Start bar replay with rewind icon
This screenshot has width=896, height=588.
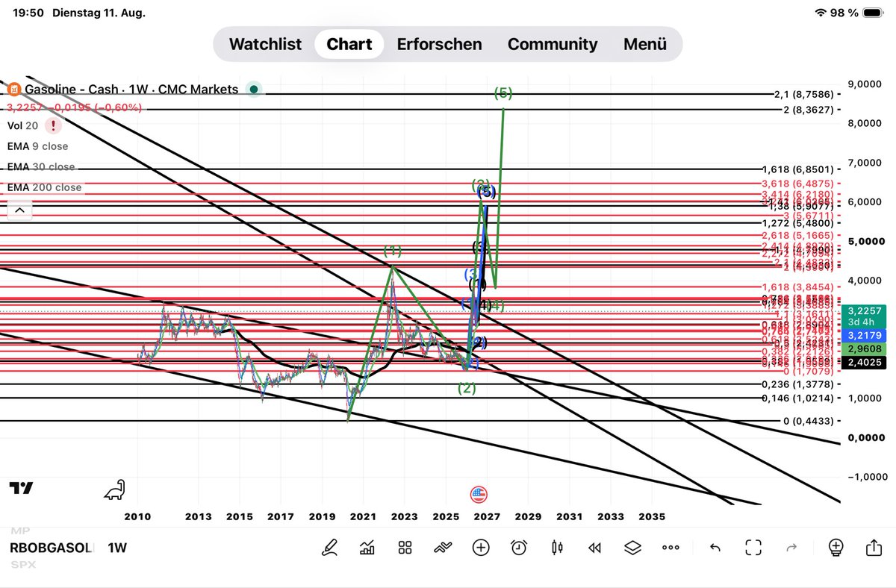click(x=594, y=548)
